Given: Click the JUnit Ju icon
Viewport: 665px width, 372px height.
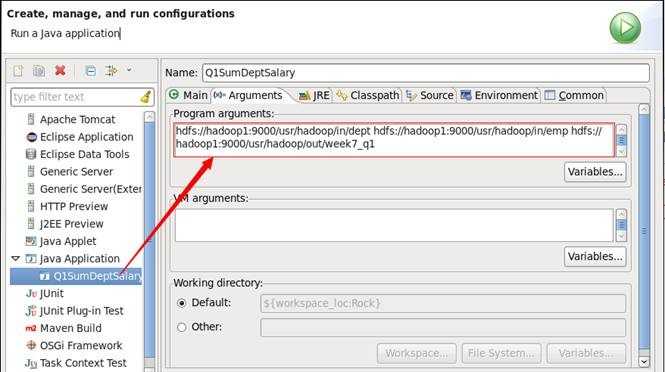Looking at the screenshot, I should tap(31, 294).
